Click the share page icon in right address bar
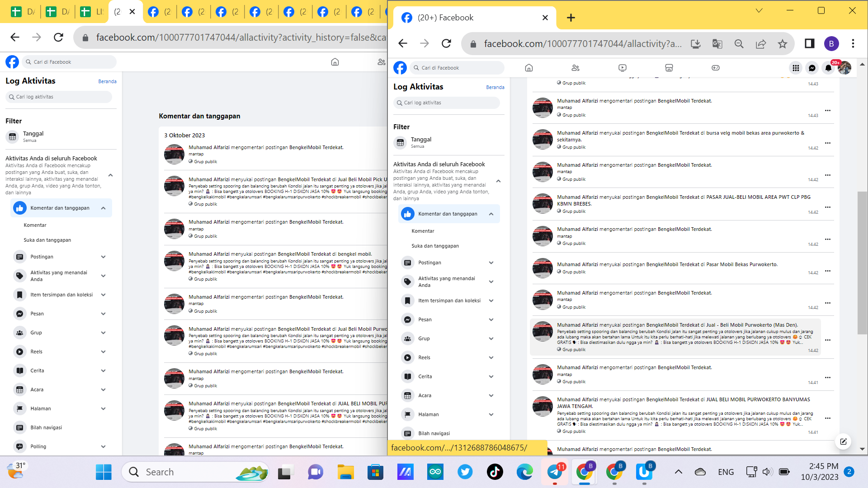Image resolution: width=868 pixels, height=488 pixels. coord(761,44)
